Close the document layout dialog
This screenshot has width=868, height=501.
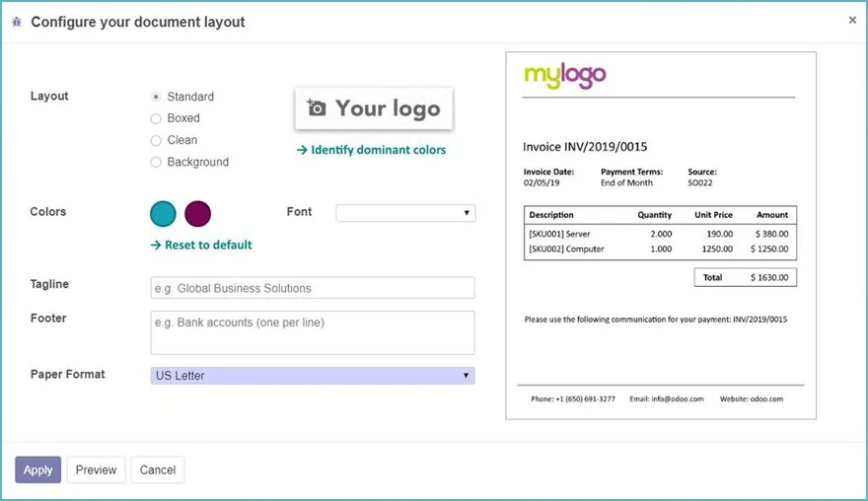tap(852, 20)
